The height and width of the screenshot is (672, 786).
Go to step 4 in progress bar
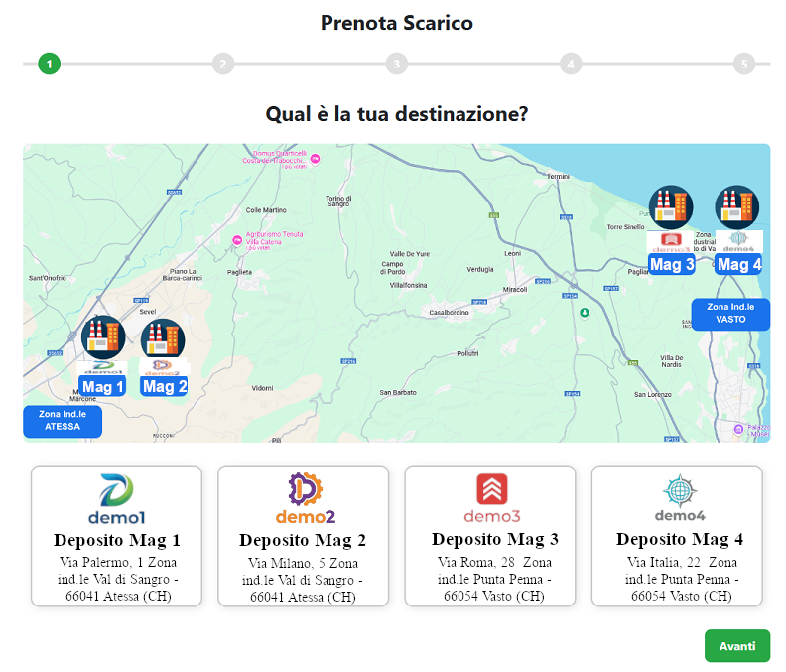(571, 64)
